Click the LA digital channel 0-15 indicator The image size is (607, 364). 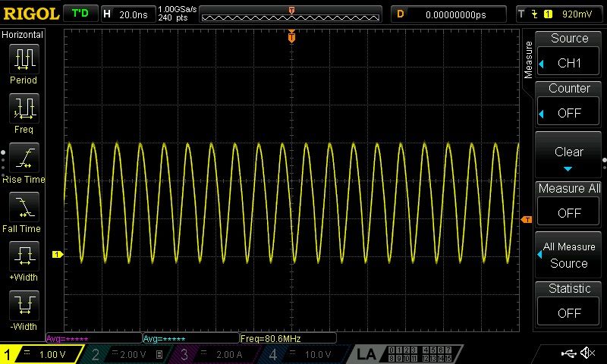click(420, 354)
